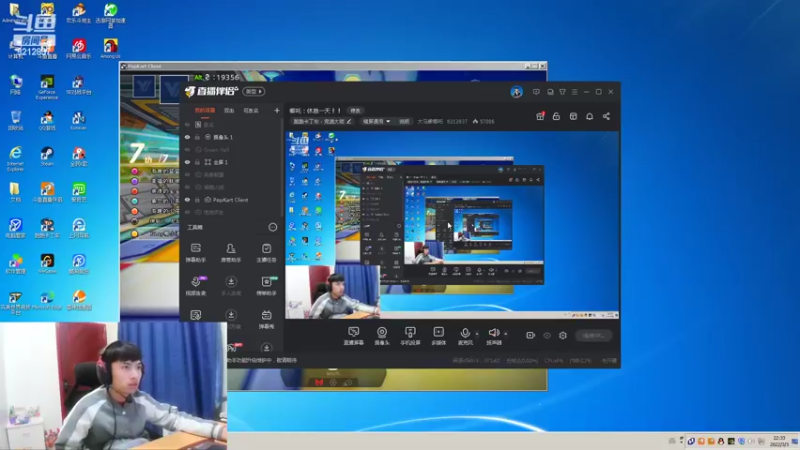Open the store icon in header

tap(573, 116)
